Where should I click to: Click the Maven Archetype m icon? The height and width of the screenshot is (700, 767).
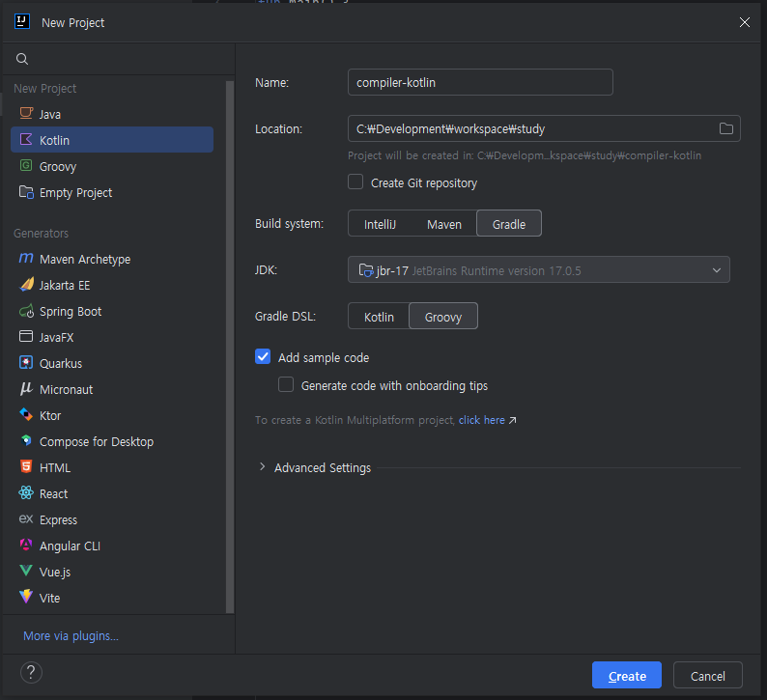coord(26,258)
